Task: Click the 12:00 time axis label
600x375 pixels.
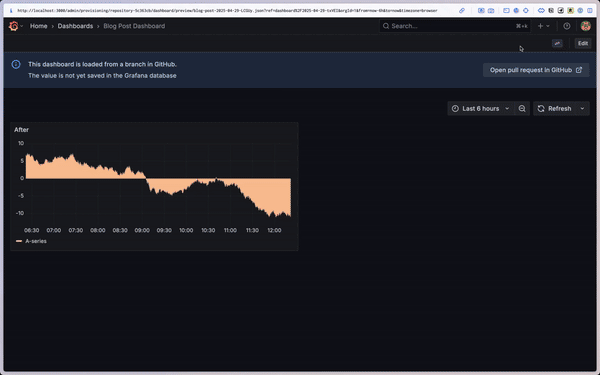Action: tap(274, 230)
